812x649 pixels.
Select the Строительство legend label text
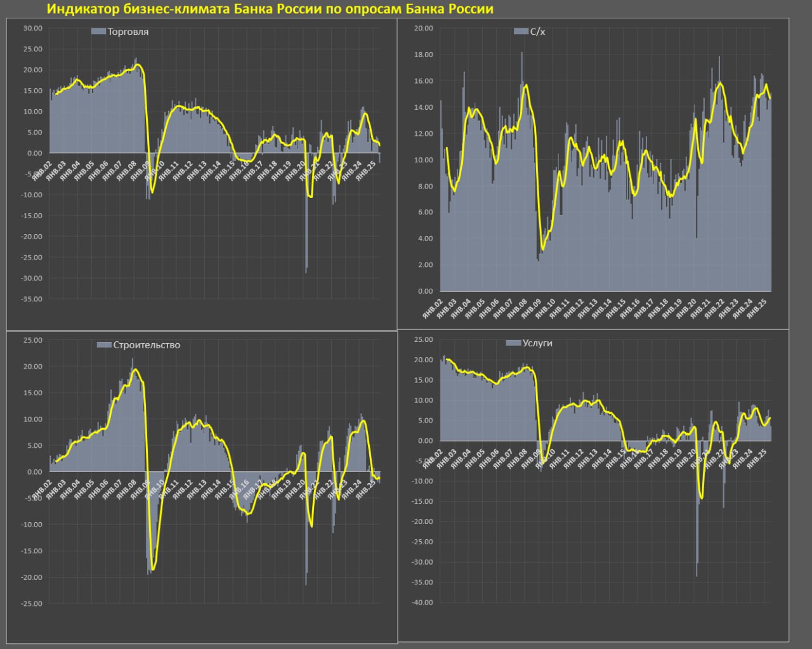click(147, 345)
